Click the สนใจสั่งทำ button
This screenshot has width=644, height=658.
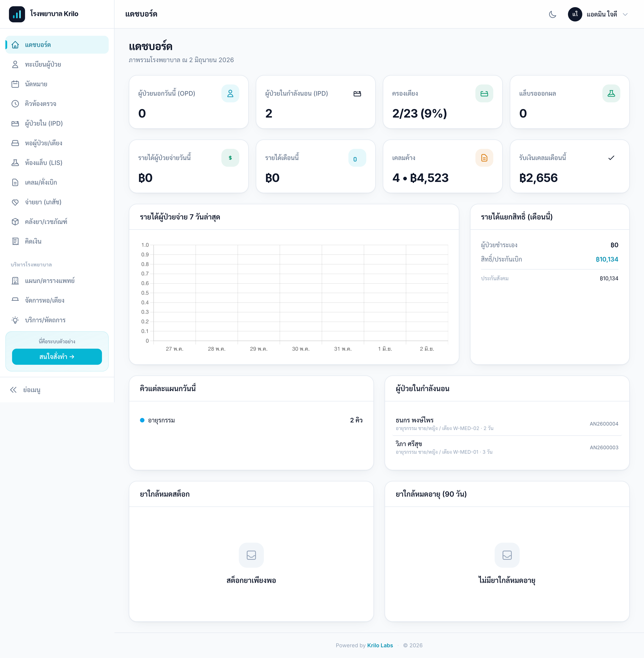pos(57,356)
